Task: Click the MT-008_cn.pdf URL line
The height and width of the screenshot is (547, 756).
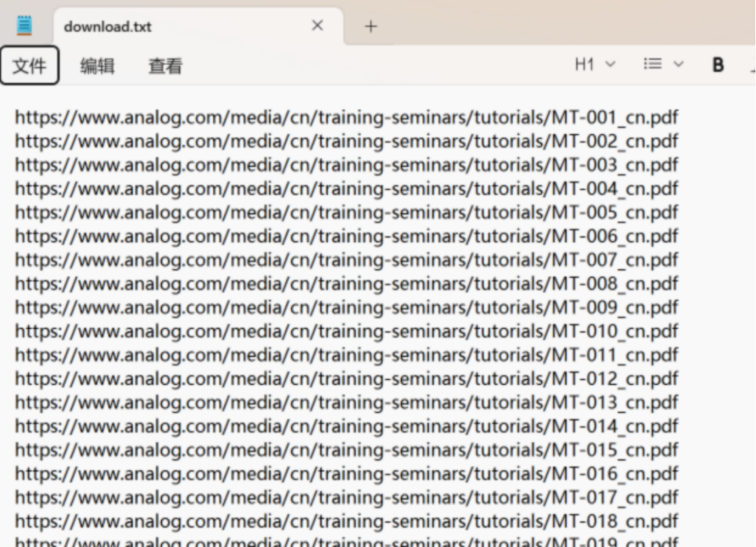Action: click(x=346, y=283)
